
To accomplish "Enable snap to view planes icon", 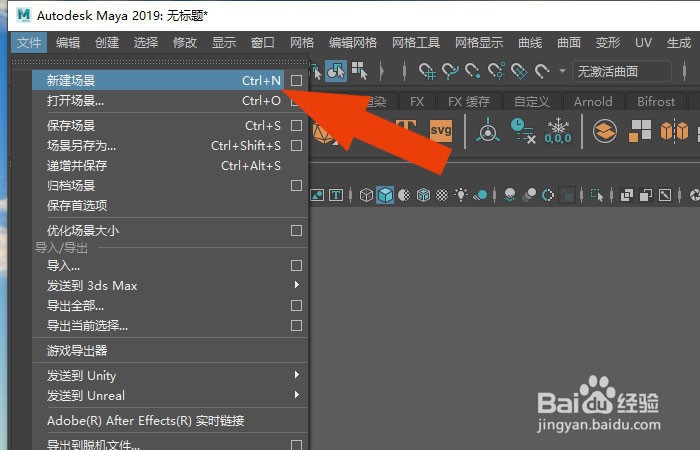I will (x=519, y=71).
